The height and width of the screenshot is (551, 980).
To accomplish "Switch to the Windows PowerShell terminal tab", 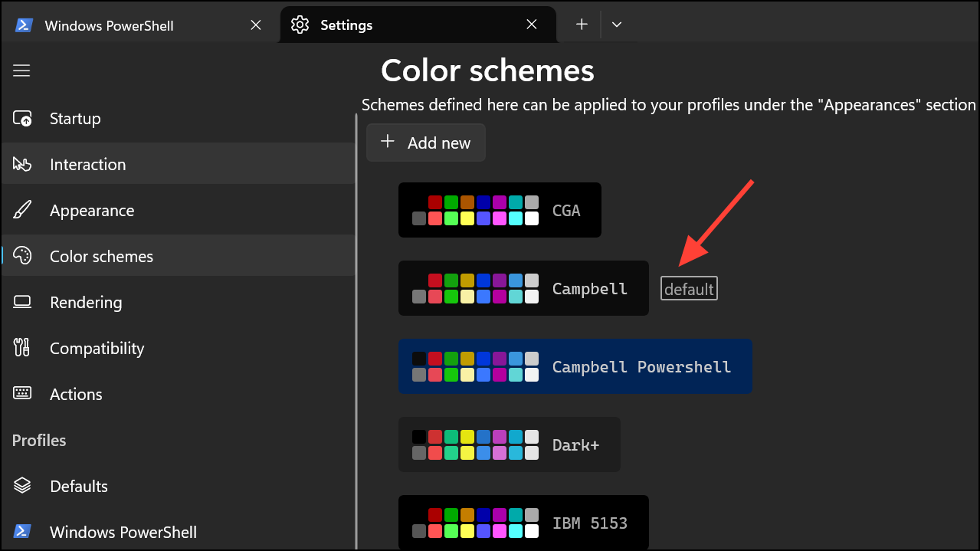I will point(106,25).
